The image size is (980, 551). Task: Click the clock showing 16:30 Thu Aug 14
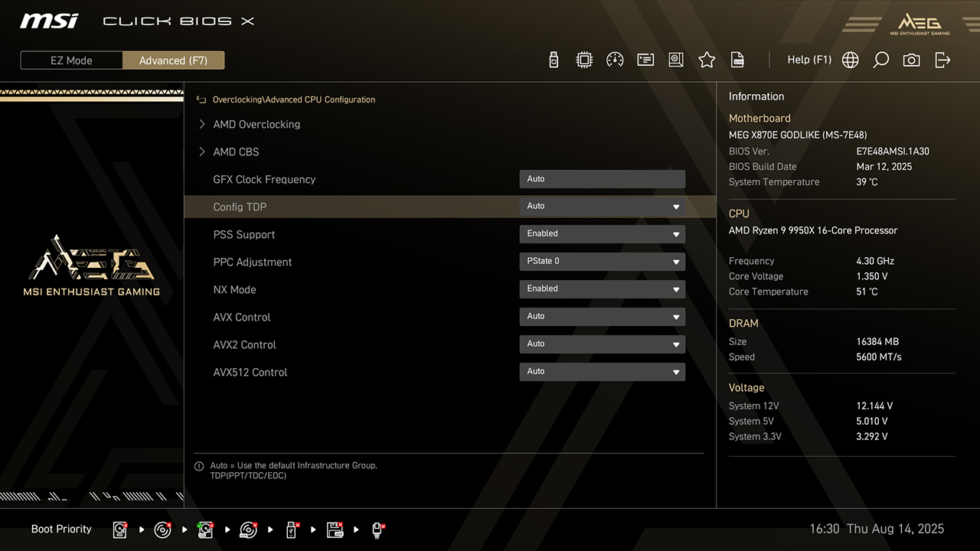pyautogui.click(x=877, y=529)
